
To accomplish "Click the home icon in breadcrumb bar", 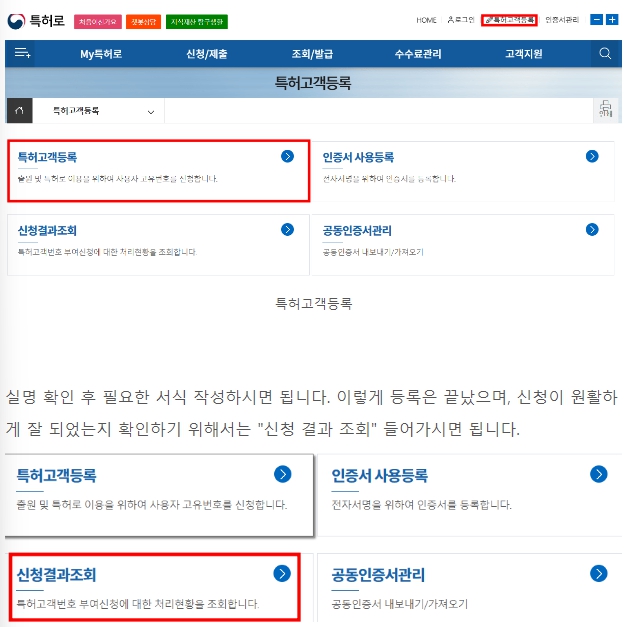I will pos(19,110).
